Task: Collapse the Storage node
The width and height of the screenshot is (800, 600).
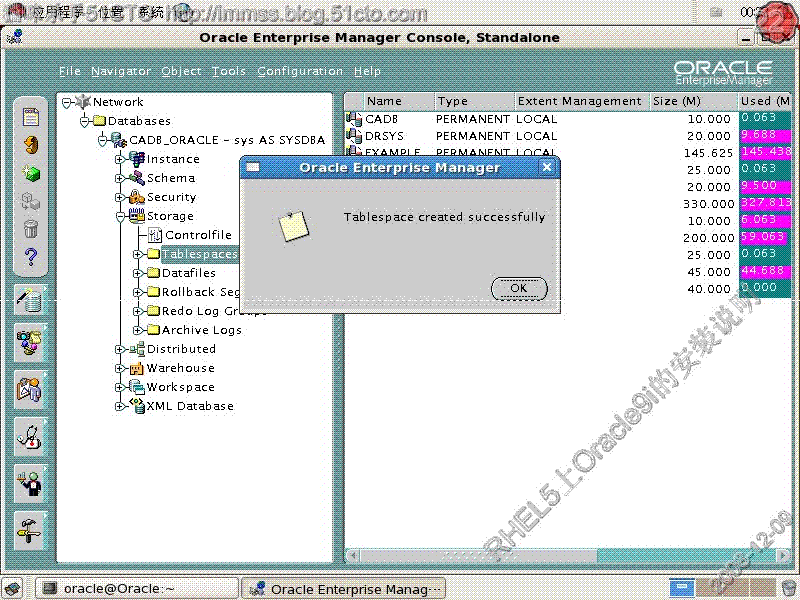Action: coord(120,217)
